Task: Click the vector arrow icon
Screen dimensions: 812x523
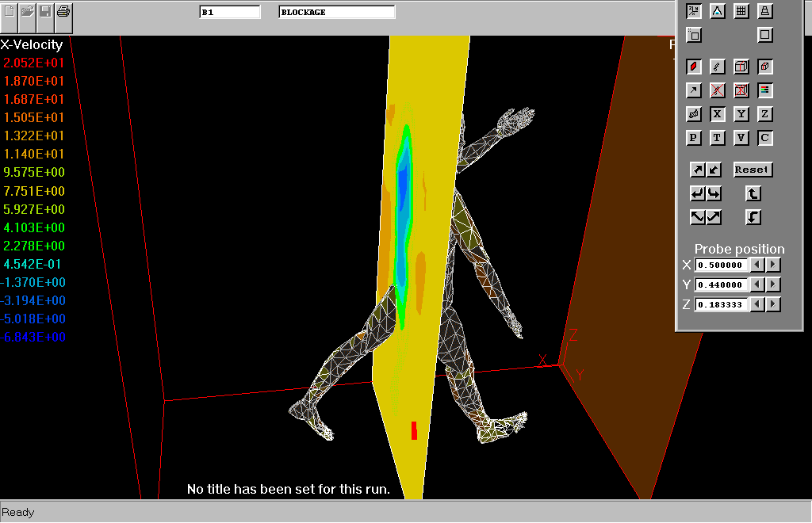Action: point(694,90)
